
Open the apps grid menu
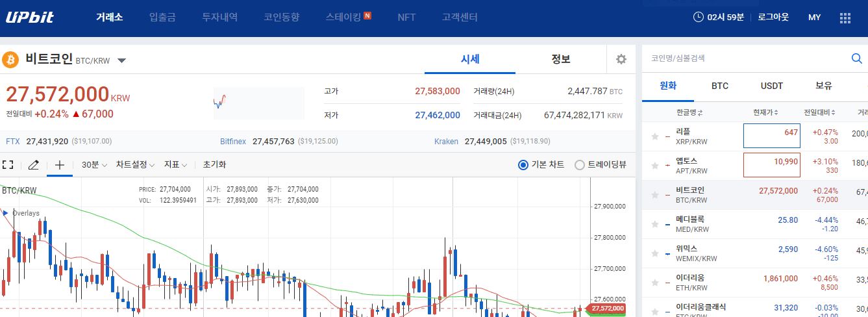click(x=845, y=18)
